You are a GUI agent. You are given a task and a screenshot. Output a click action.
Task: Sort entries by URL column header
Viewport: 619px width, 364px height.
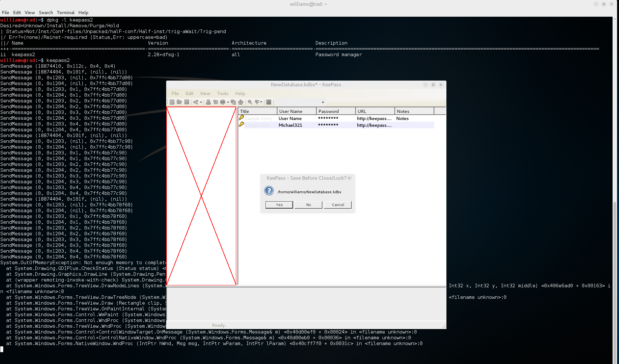click(375, 111)
